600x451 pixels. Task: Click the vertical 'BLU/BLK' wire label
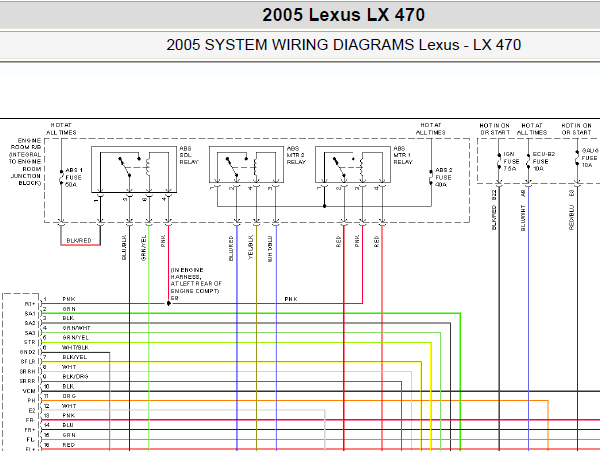(124, 247)
